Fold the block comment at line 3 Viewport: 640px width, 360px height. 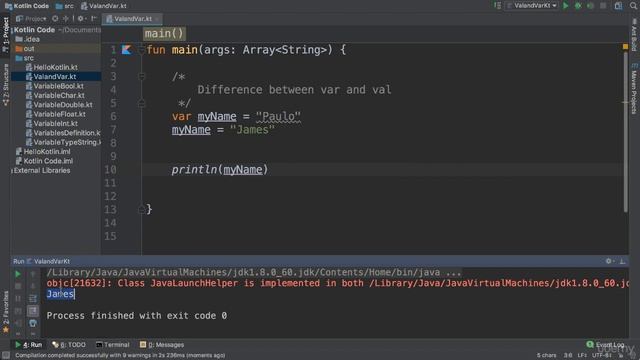point(142,76)
